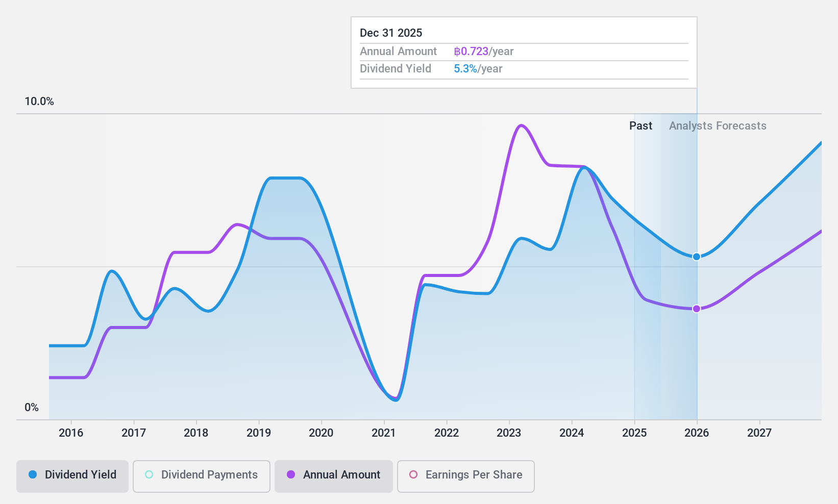Click the ฿0.723/year annual amount value

(x=484, y=52)
